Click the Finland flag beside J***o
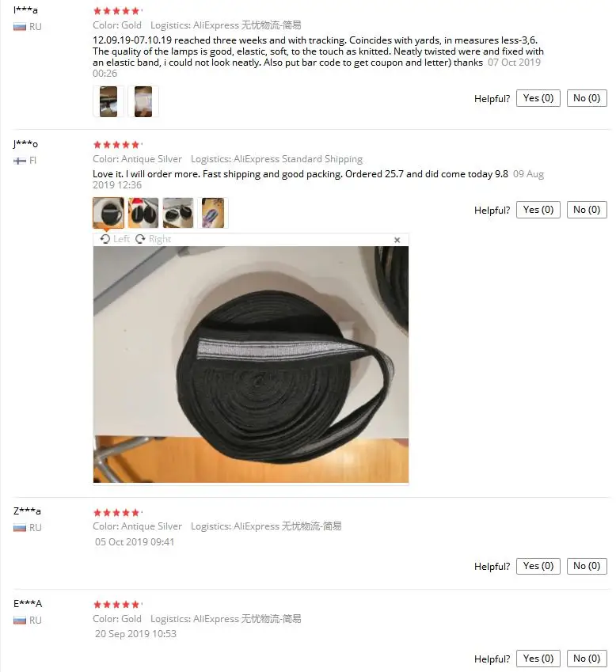The image size is (616, 672). pos(20,161)
